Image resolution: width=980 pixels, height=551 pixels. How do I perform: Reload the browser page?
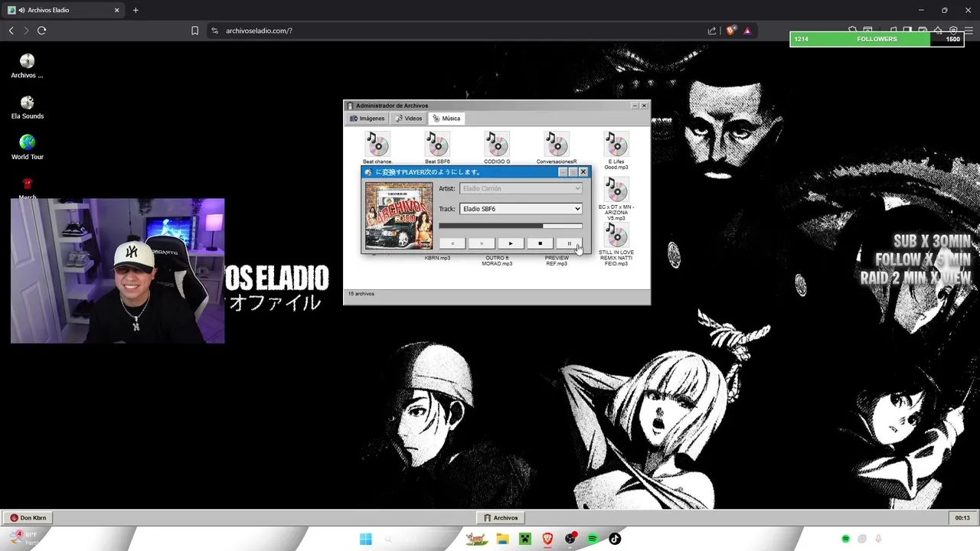tap(41, 31)
